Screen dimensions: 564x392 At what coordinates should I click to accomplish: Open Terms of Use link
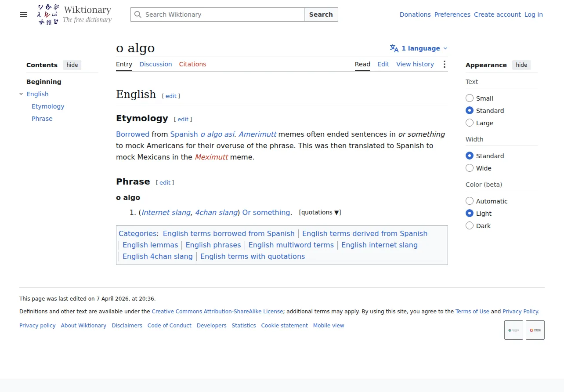(x=472, y=311)
